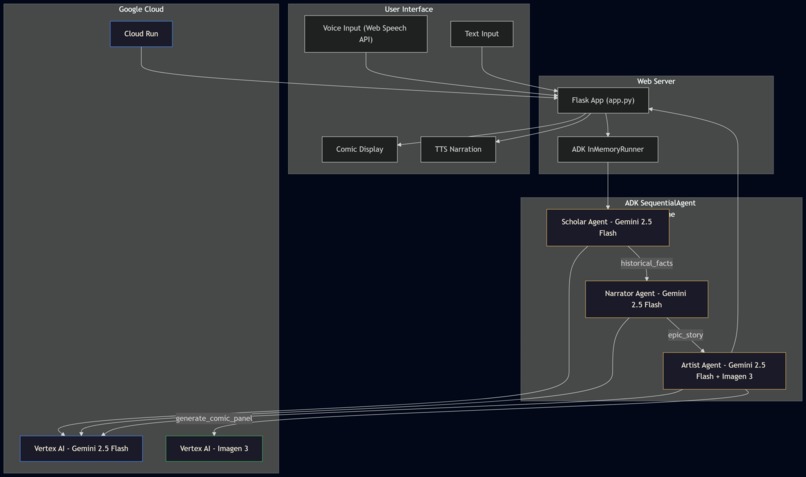Click the Flask App (app.py) node
806x477 pixels.
point(603,100)
